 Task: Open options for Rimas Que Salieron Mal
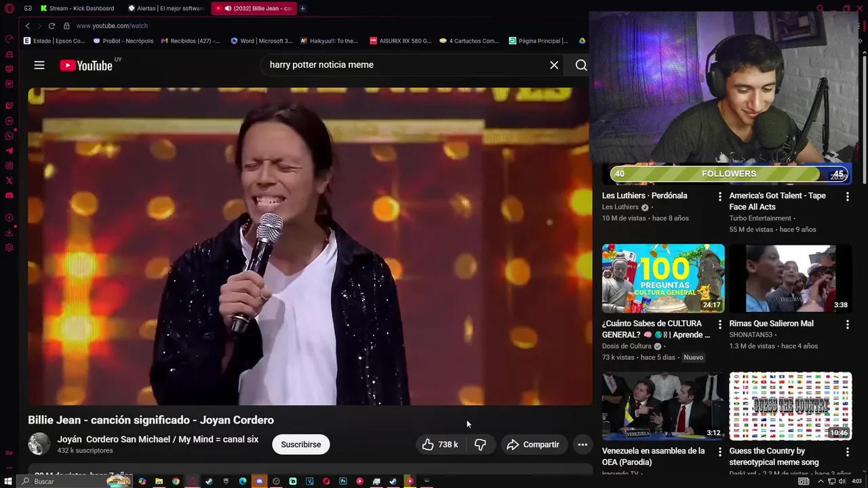pos(847,325)
